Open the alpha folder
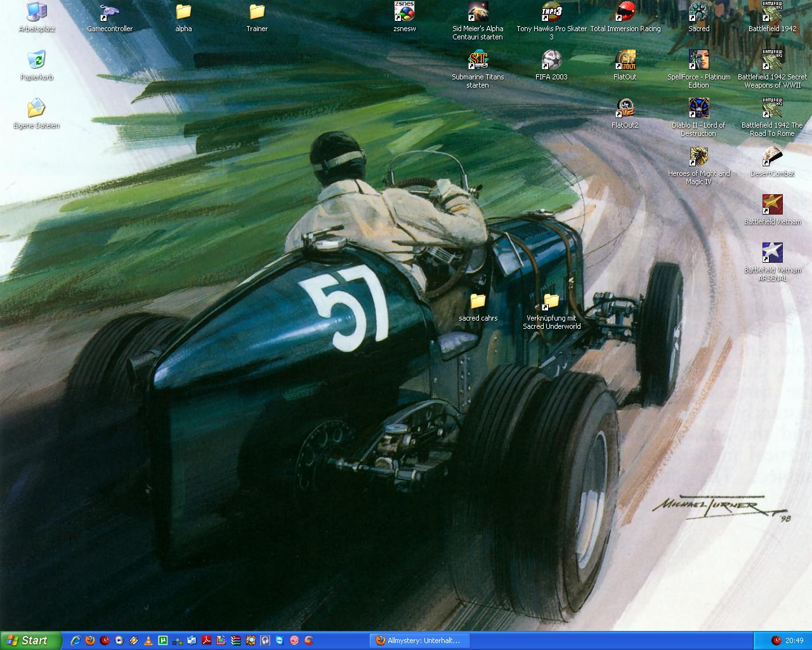Viewport: 812px width, 650px height. [x=183, y=18]
